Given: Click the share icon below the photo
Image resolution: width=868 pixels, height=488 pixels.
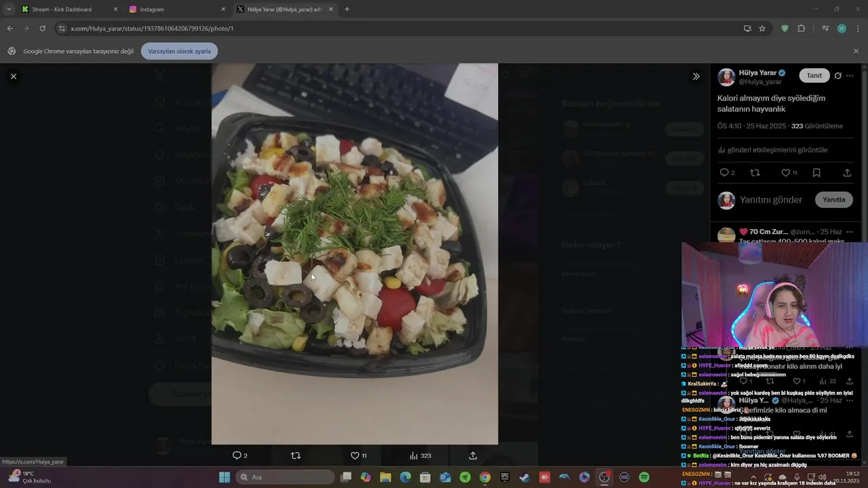Looking at the screenshot, I should point(473,455).
